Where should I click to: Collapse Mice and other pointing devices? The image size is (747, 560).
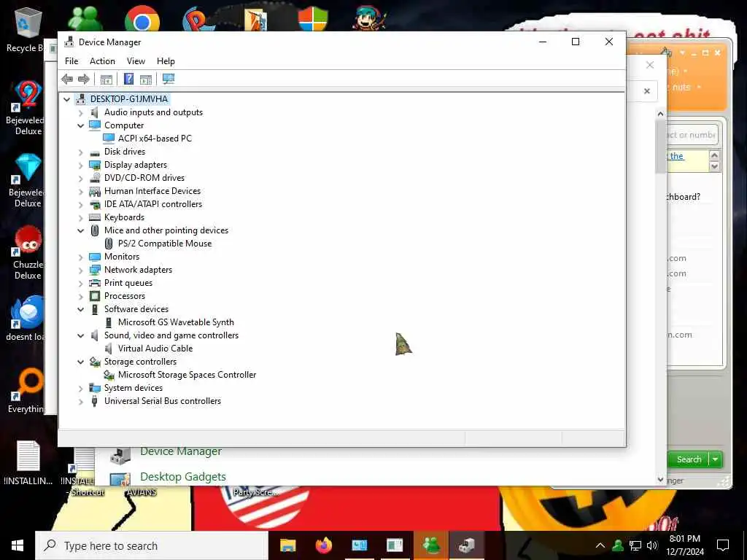(80, 230)
